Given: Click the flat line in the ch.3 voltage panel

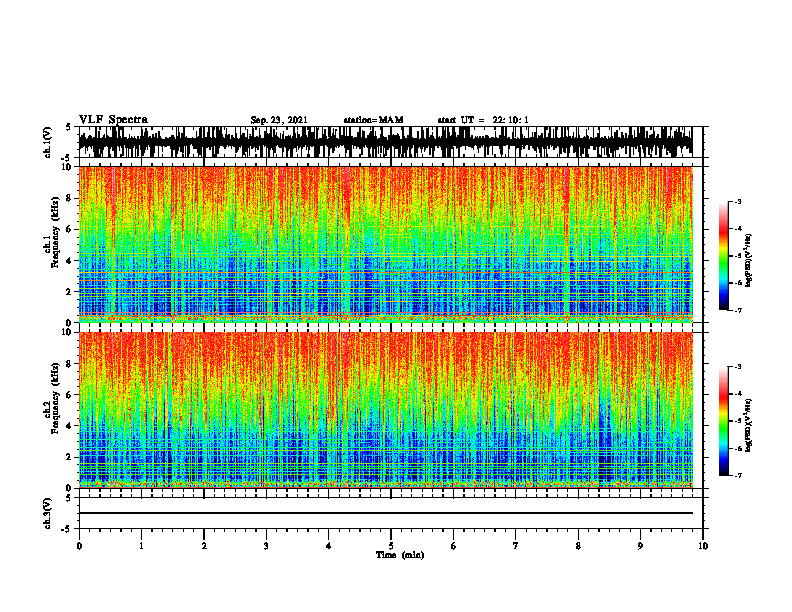Looking at the screenshot, I should pyautogui.click(x=385, y=513).
